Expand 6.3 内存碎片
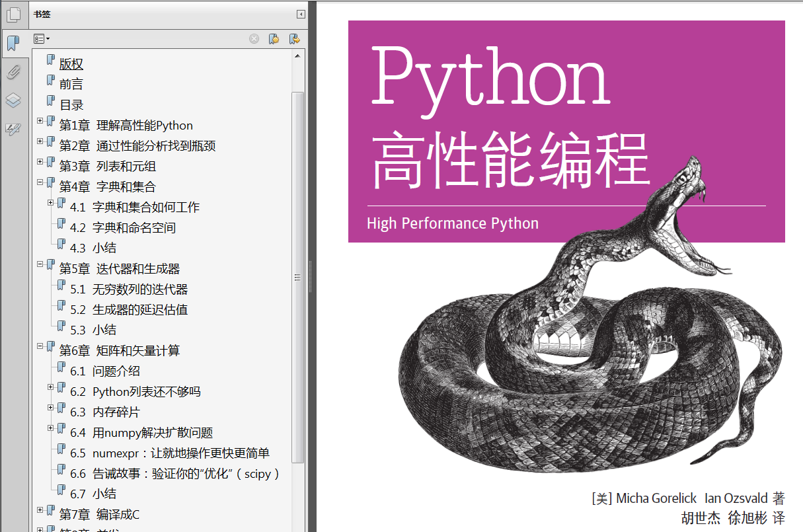The width and height of the screenshot is (803, 532). (51, 408)
